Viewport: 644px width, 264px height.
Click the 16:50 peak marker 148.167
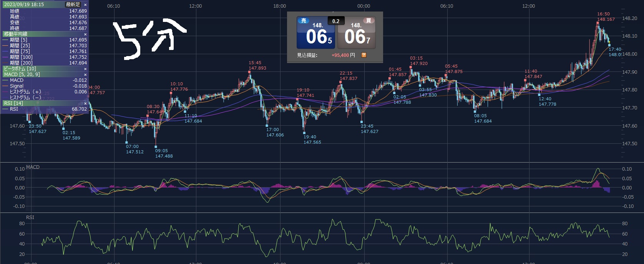606,17
